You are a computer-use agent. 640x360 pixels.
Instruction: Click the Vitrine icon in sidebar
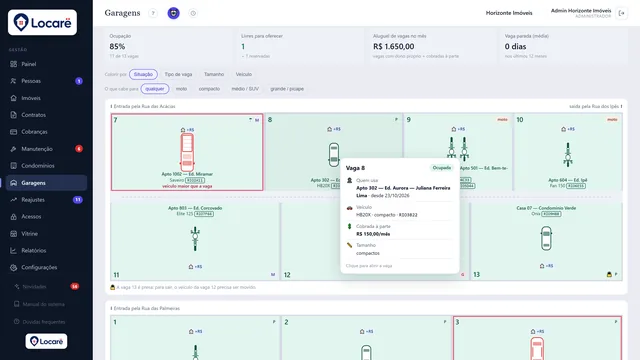[13, 233]
